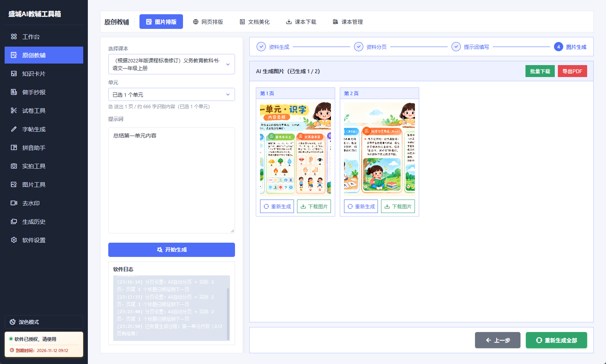Viewport: 606px width, 364px height.
Task: Click the 开始生成 button
Action: click(171, 250)
